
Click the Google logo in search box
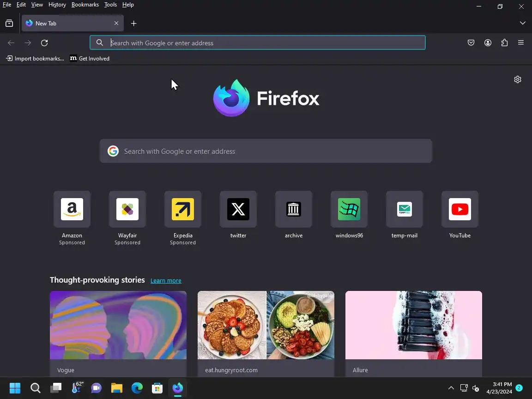pos(113,151)
